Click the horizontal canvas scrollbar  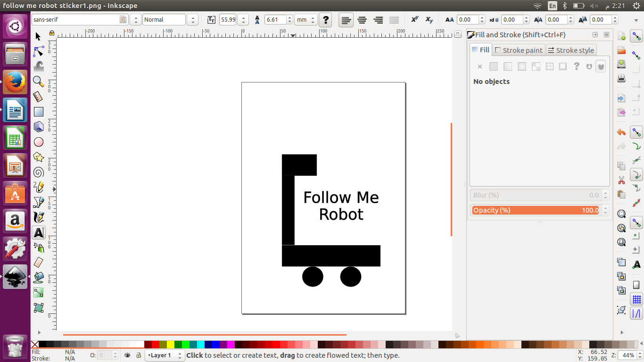[205, 335]
